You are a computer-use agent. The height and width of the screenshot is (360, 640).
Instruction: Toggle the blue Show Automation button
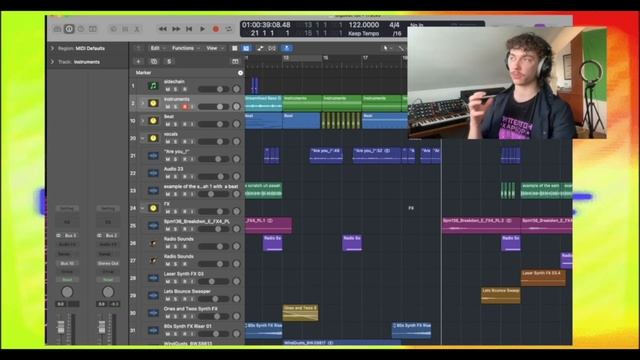[x=246, y=48]
